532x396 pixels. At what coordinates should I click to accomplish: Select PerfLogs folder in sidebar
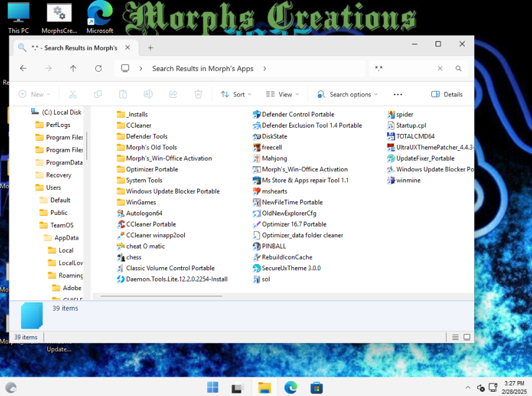54,125
